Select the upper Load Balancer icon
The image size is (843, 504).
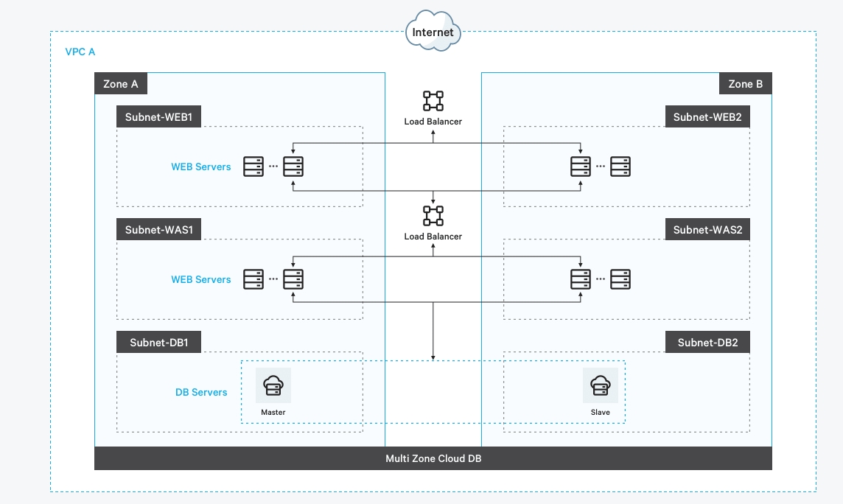click(x=433, y=101)
